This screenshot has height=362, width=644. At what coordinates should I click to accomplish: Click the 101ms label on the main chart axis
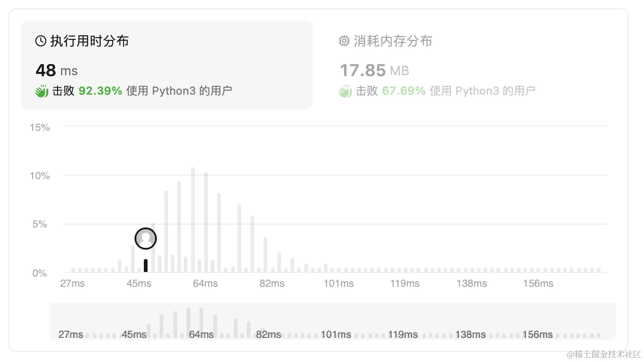click(339, 284)
